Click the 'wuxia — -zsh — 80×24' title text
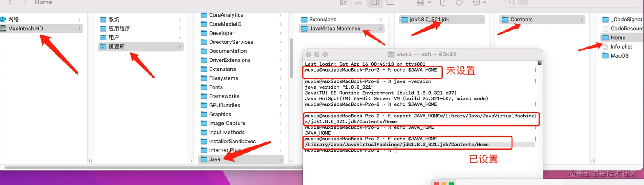The height and width of the screenshot is (185, 644). 426,55
